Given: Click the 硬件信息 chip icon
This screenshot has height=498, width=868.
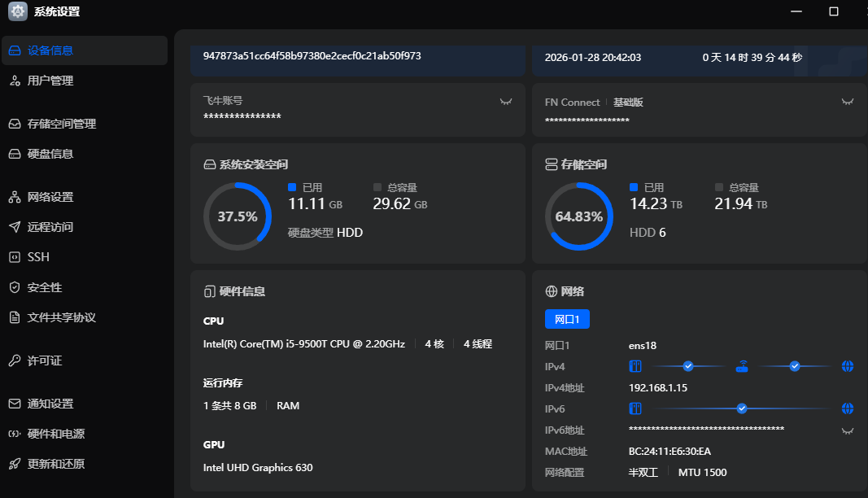Looking at the screenshot, I should click(x=209, y=291).
